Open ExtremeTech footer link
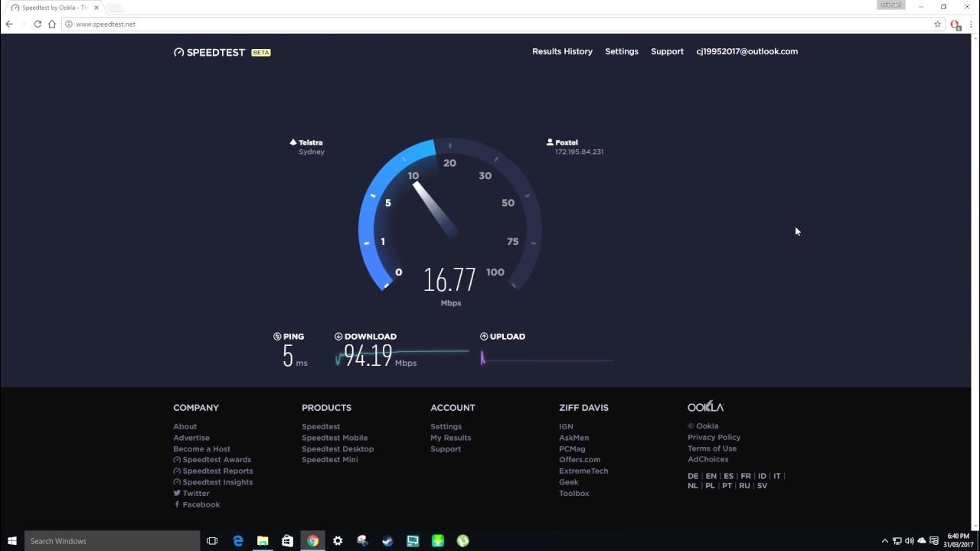Screen dimensions: 980x551 pos(583,471)
